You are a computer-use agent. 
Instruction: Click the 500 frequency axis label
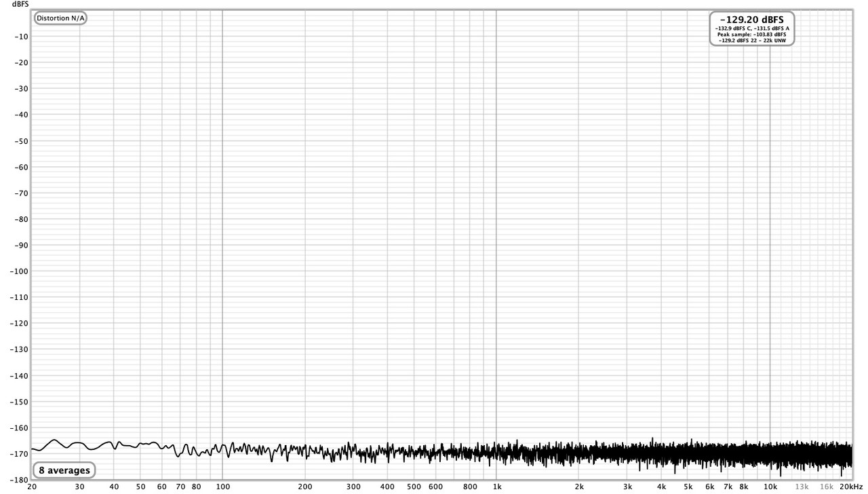(x=414, y=487)
